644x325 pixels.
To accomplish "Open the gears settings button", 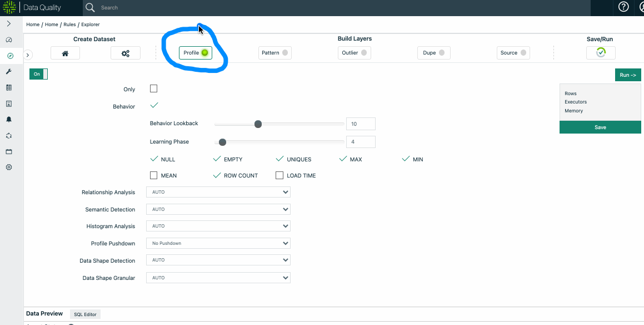I will coord(126,53).
